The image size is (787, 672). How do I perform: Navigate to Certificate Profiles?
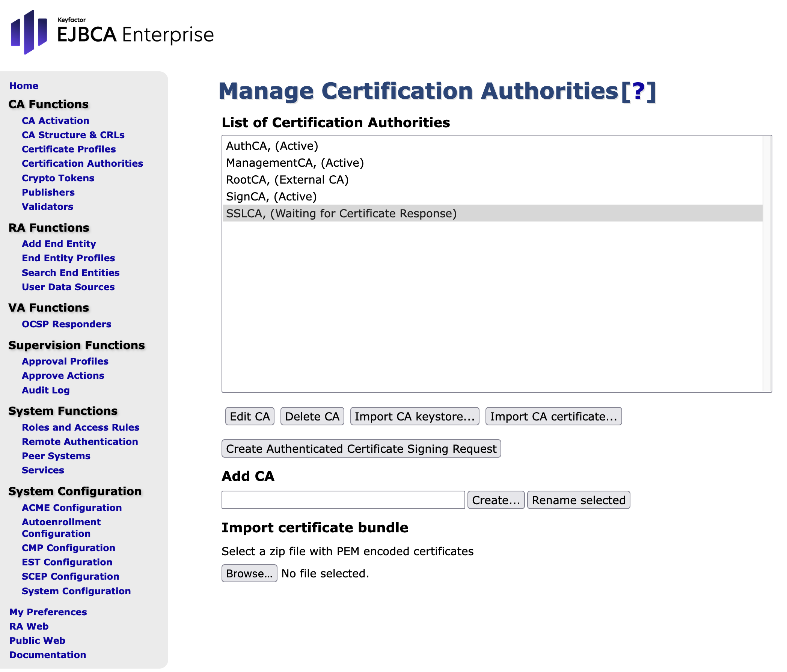[69, 149]
